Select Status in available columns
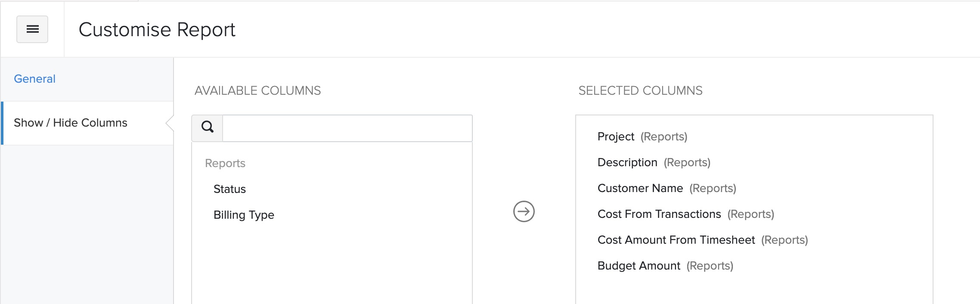The height and width of the screenshot is (304, 980). (x=229, y=189)
